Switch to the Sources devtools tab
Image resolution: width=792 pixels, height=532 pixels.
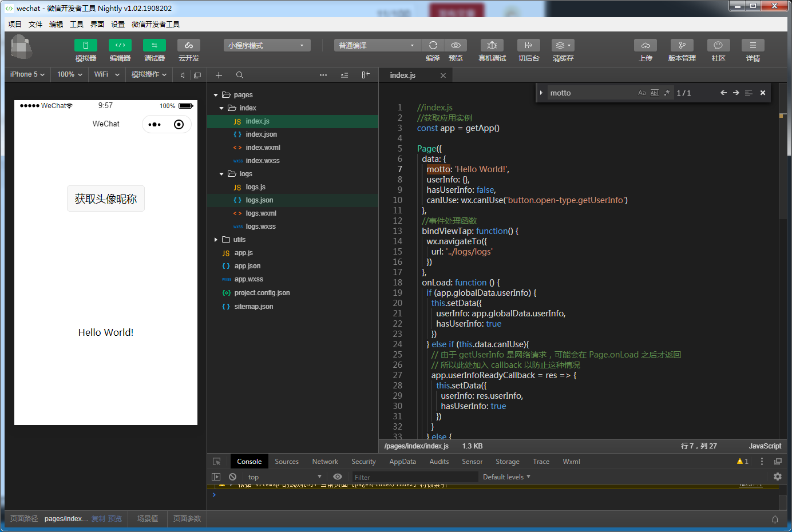point(287,462)
